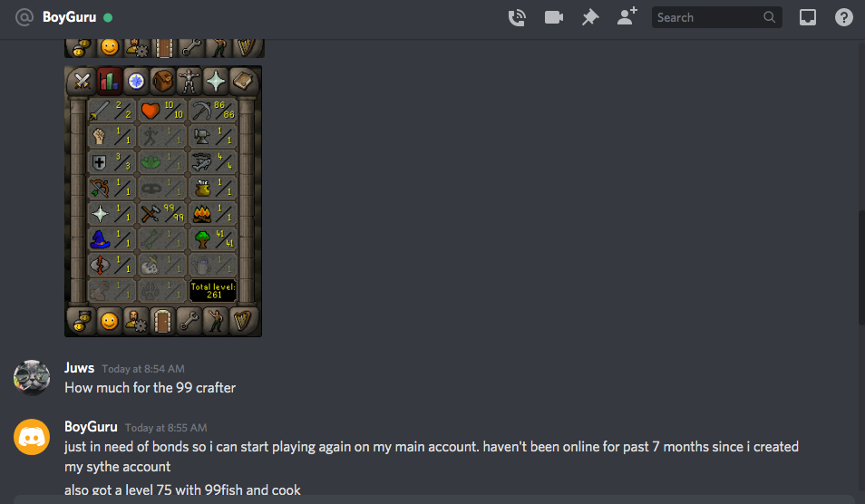Click the BoyGuru title in header
This screenshot has height=504, width=865.
70,17
